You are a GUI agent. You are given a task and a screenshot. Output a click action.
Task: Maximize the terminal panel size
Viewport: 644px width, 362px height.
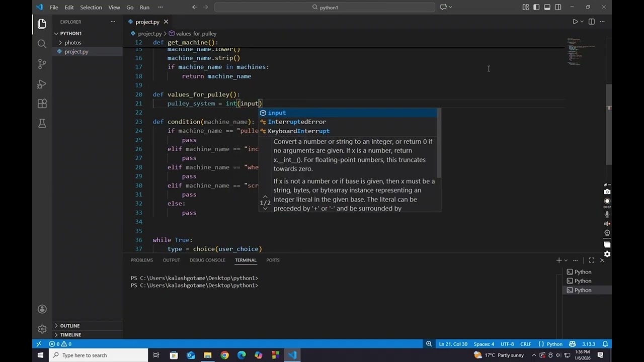pos(592,260)
